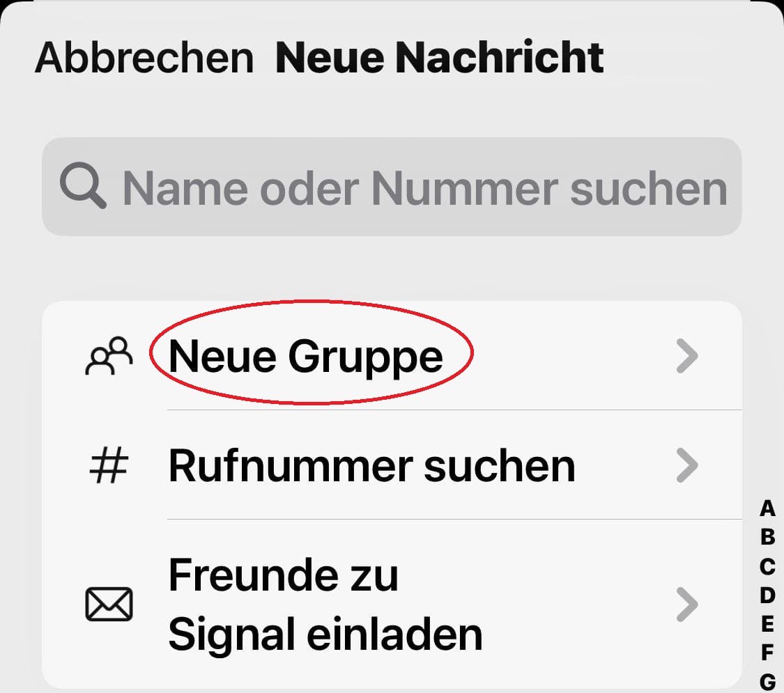
Task: Choose Rufnummer suchen from the list
Action: pyautogui.click(x=371, y=465)
